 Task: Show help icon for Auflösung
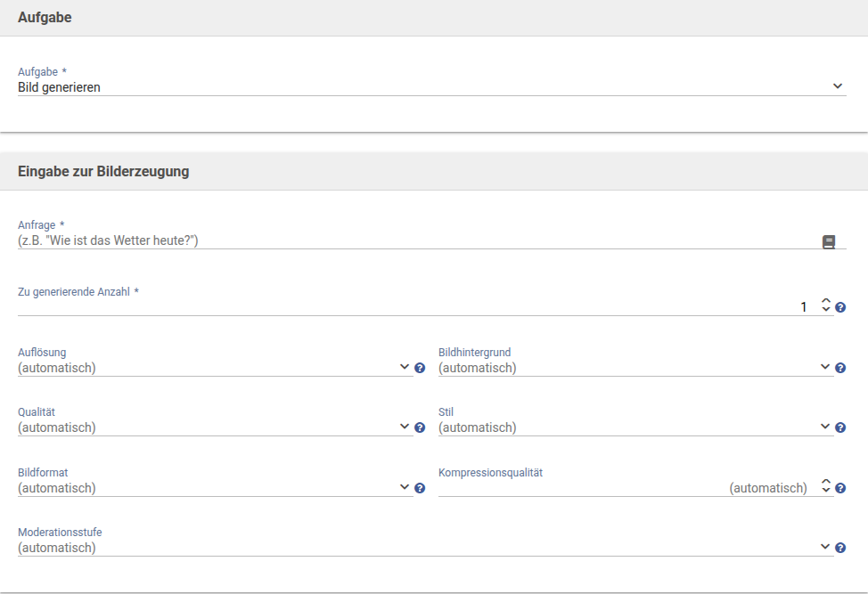coord(420,368)
